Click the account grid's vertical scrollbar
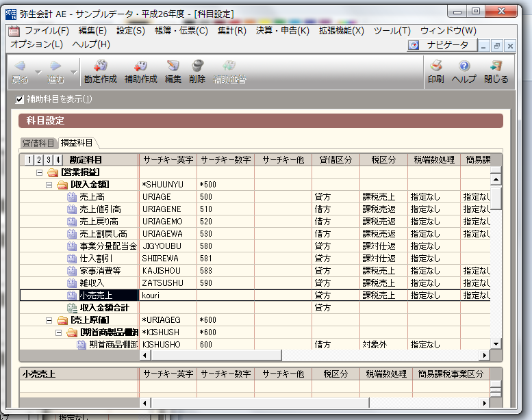 tap(496, 260)
